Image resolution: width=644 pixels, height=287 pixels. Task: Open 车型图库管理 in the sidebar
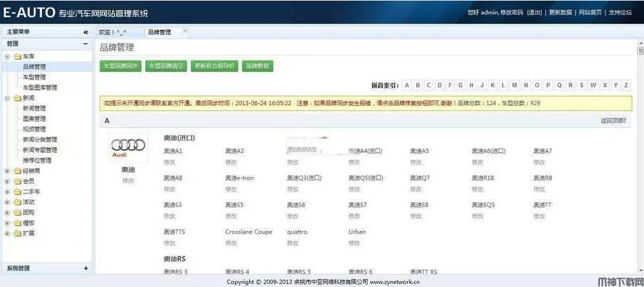[41, 87]
